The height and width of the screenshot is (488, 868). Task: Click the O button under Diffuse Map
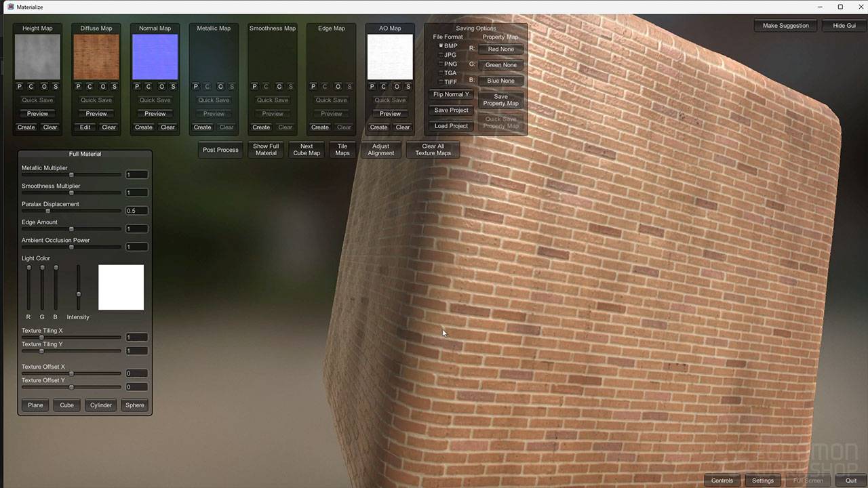pyautogui.click(x=103, y=87)
